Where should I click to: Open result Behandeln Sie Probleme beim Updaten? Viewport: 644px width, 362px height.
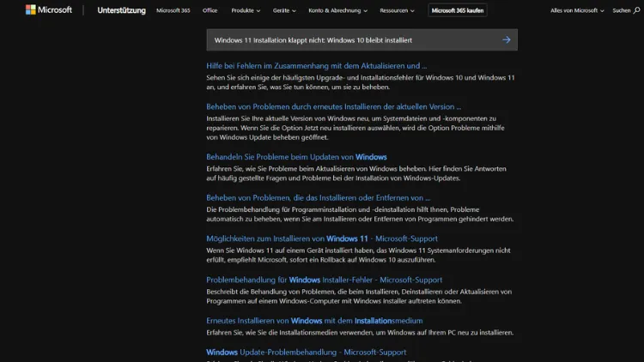(296, 157)
